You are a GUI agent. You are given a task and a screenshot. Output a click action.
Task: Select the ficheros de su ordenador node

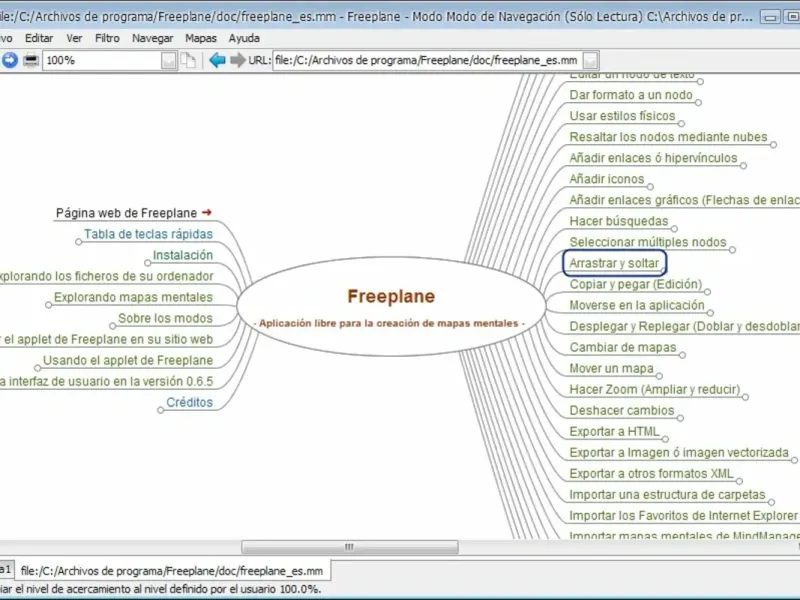[x=106, y=276]
